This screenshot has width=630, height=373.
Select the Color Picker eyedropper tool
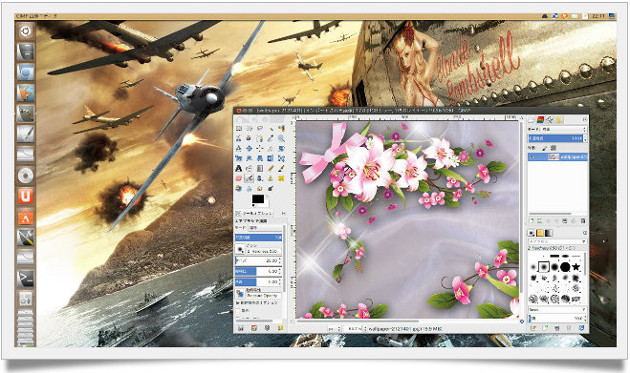click(270, 138)
